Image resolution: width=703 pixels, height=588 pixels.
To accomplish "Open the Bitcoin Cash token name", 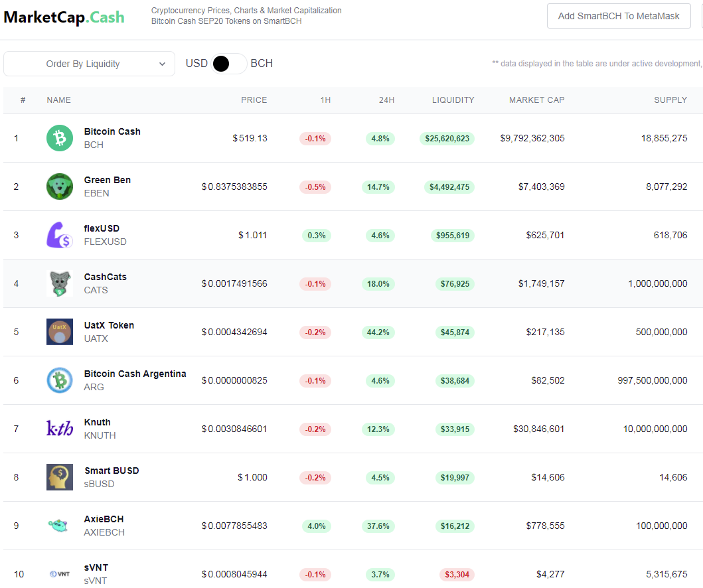I will tap(112, 131).
